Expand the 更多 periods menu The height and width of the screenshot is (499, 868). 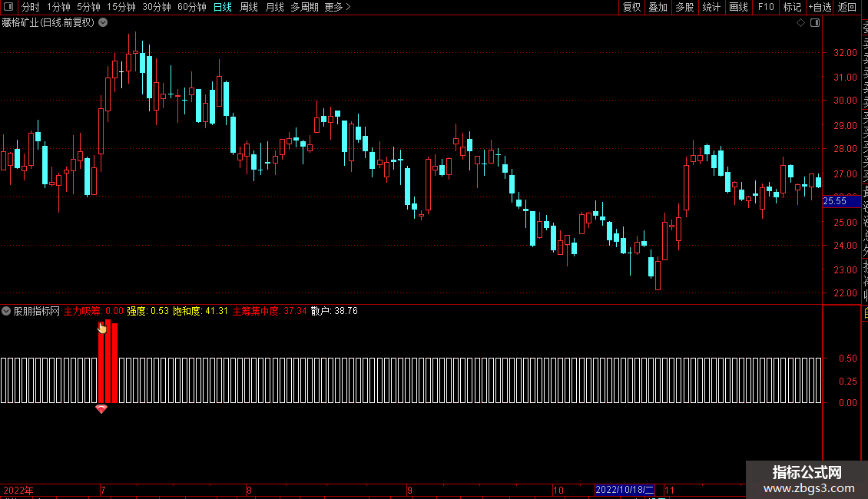coord(337,7)
